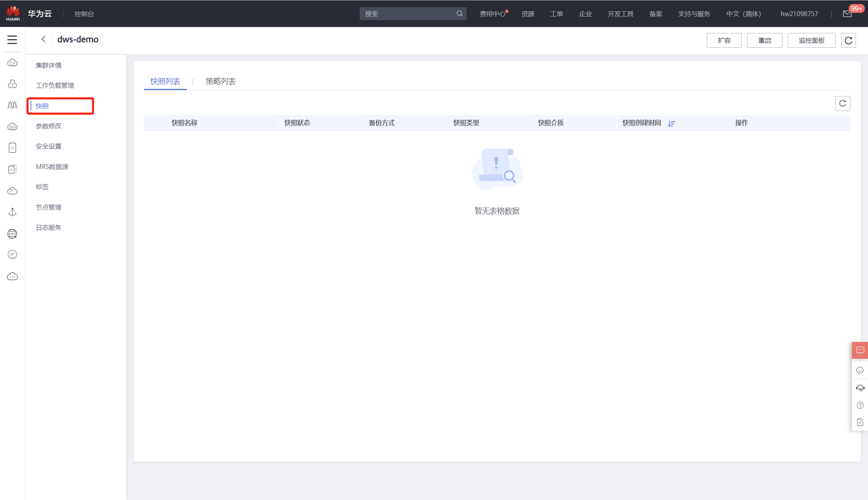Click the question mark help icon on the right edge
This screenshot has height=500, width=868.
click(860, 405)
